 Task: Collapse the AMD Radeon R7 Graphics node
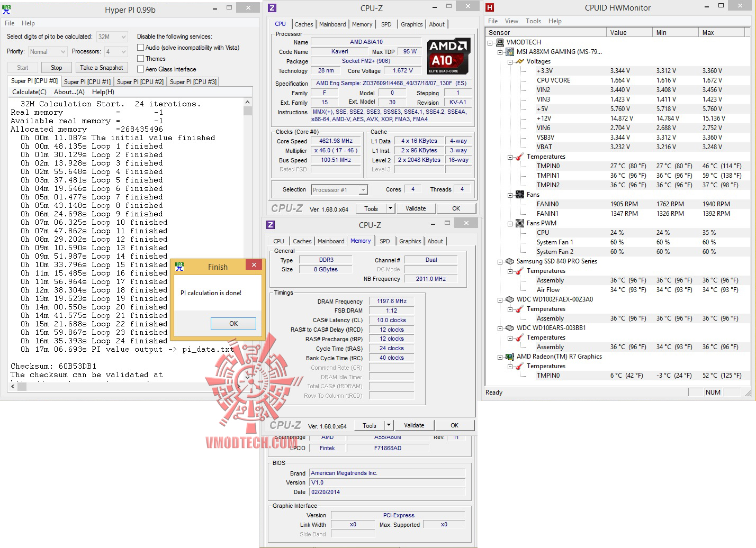[500, 357]
